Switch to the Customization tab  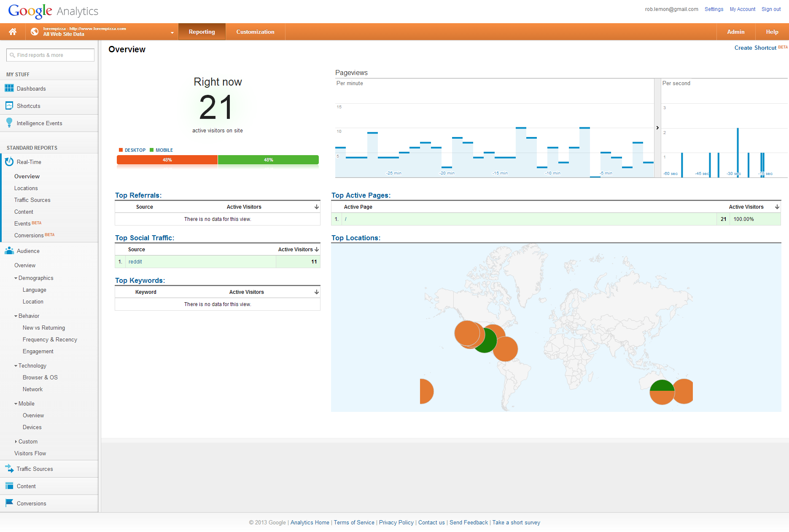coord(255,32)
